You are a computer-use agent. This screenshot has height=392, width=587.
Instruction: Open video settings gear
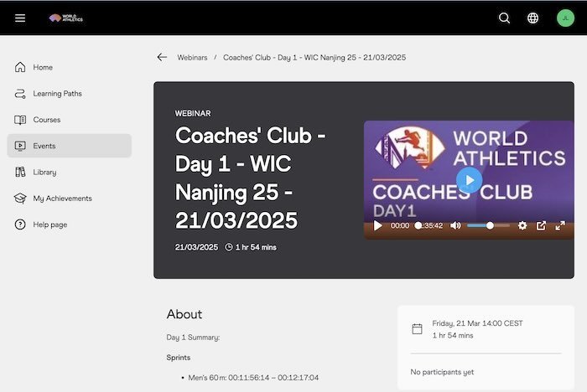[522, 225]
